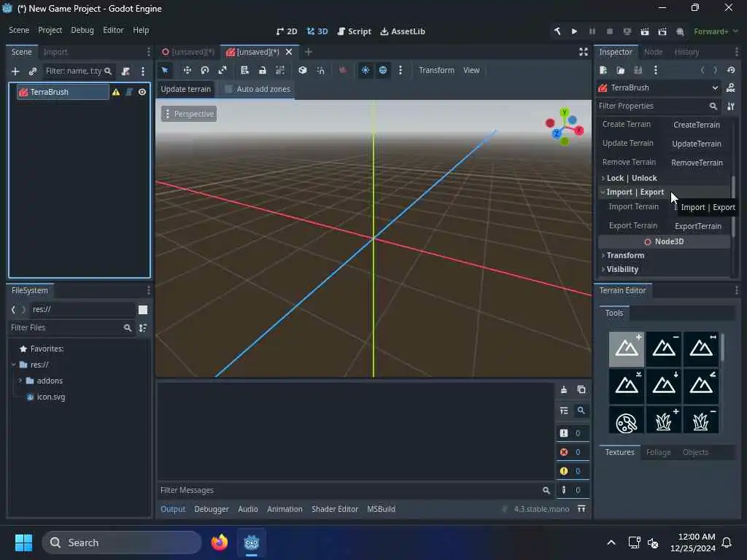This screenshot has width=747, height=560.
Task: Click the Inspector vertical scrollbar
Action: click(x=733, y=206)
